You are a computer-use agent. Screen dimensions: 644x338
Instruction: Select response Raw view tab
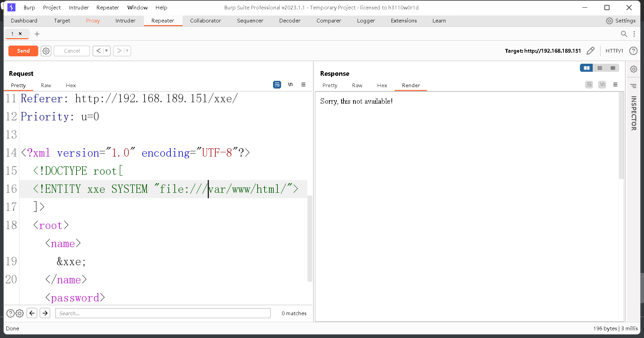[357, 86]
